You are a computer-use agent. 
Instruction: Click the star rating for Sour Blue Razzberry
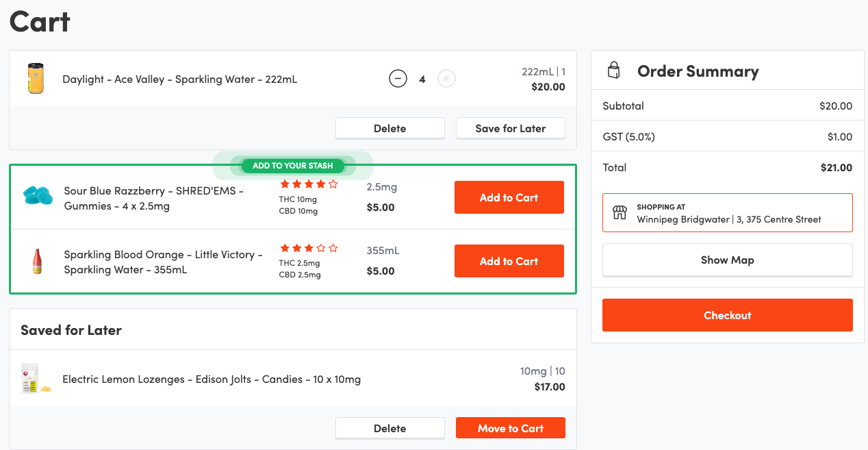click(x=309, y=184)
